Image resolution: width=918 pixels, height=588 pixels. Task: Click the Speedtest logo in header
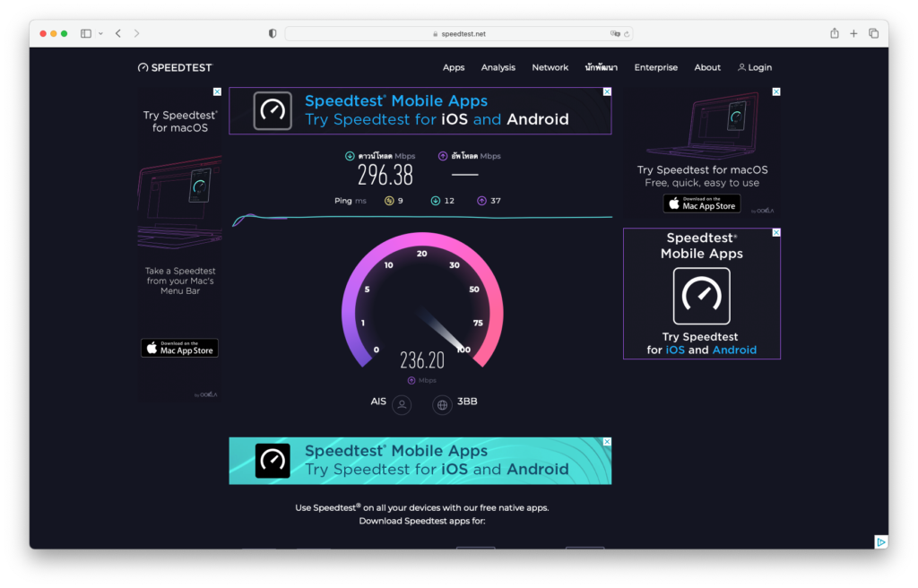click(x=175, y=67)
